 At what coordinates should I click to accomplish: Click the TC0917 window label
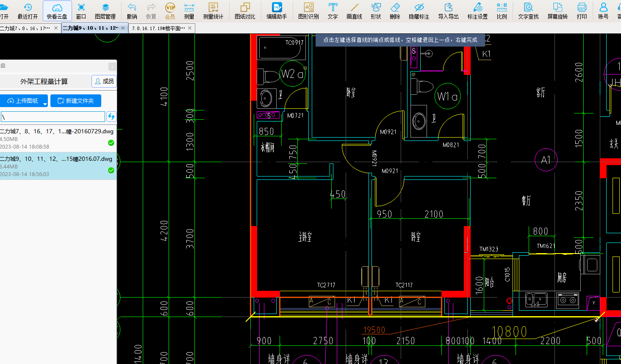point(294,43)
